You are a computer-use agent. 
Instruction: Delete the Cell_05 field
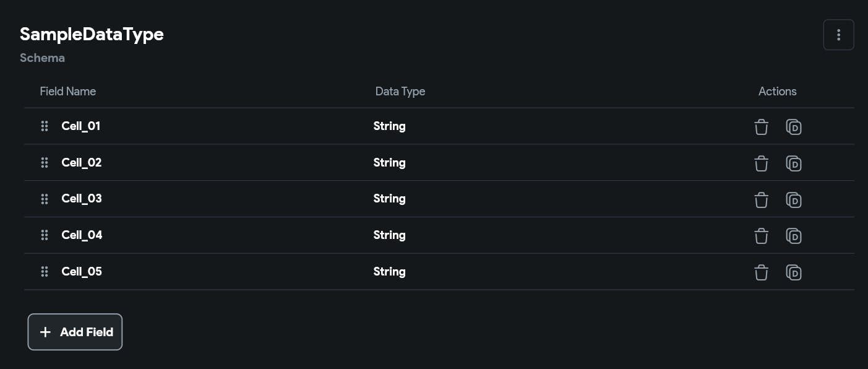[761, 272]
